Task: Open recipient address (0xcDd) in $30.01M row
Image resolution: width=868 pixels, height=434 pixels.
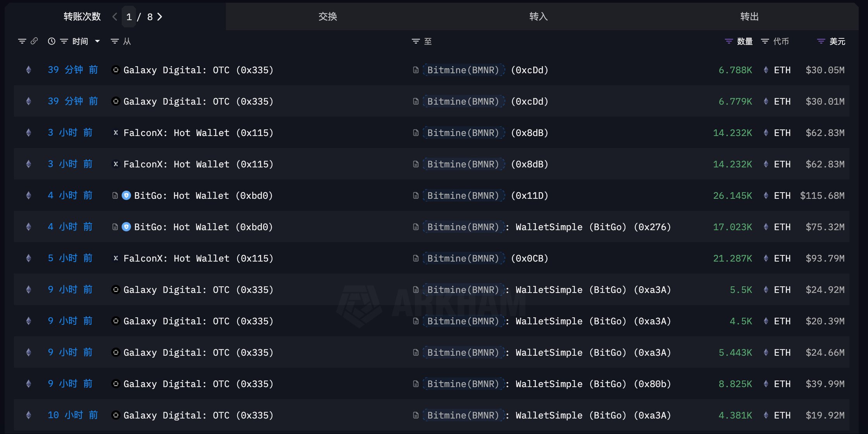Action: click(530, 101)
